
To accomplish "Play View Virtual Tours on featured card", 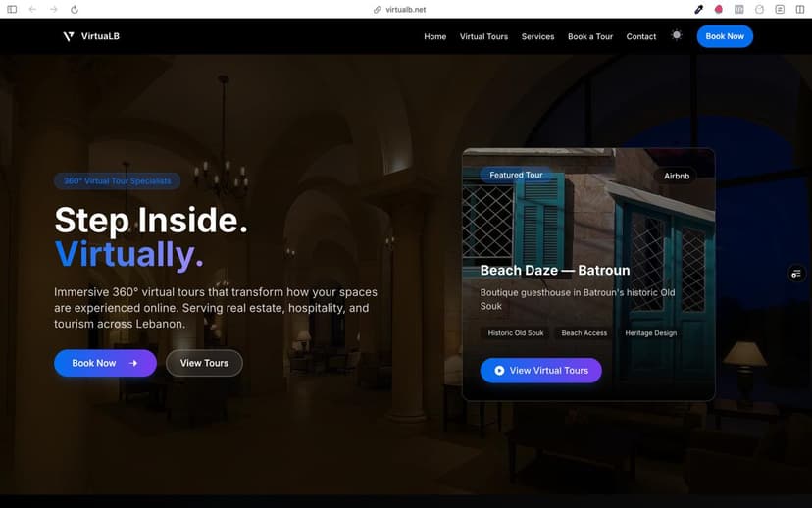I will (540, 370).
